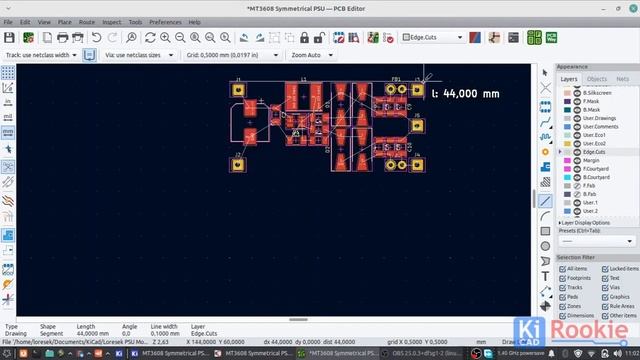Zoom to fit the page

pos(195,38)
